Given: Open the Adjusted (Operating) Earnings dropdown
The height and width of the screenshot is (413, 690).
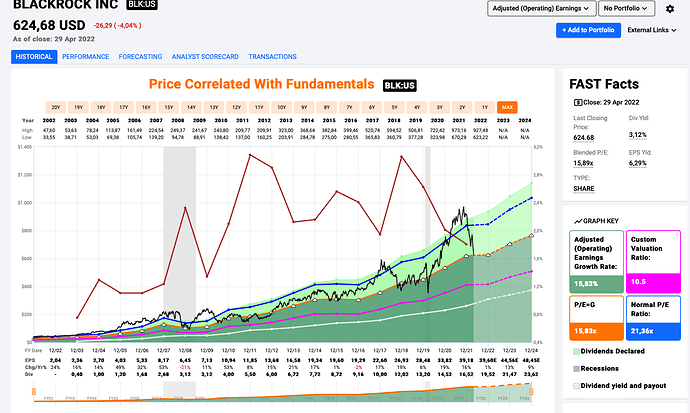Looking at the screenshot, I should (x=537, y=9).
